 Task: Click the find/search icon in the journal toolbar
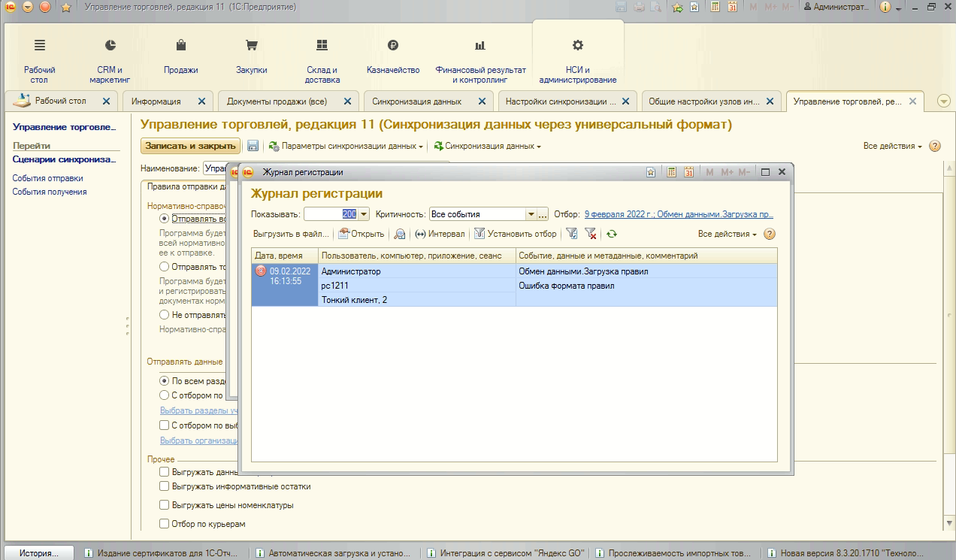(x=400, y=234)
